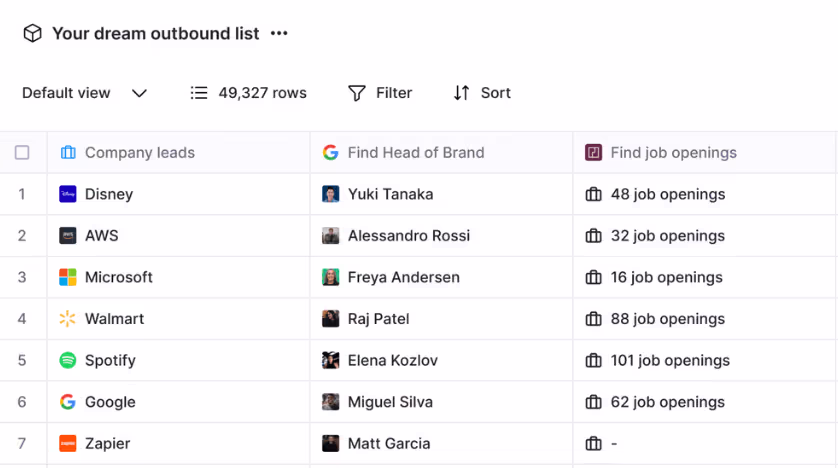Click Miguel Silva's avatar
838x468 pixels.
point(330,402)
